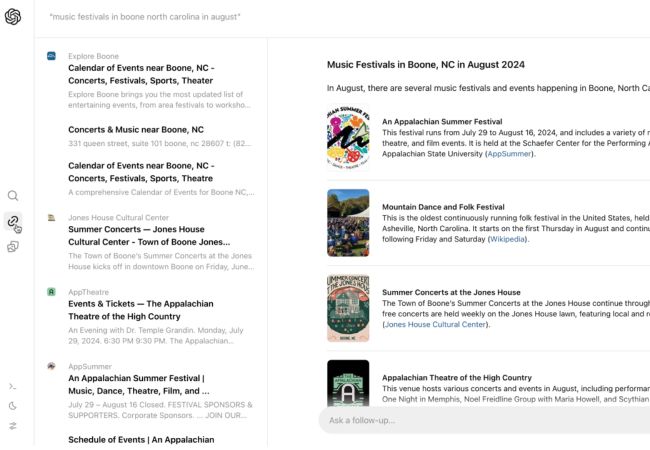This screenshot has width=650, height=450.
Task: Open first Calendar of Events Theater result
Action: [x=141, y=74]
